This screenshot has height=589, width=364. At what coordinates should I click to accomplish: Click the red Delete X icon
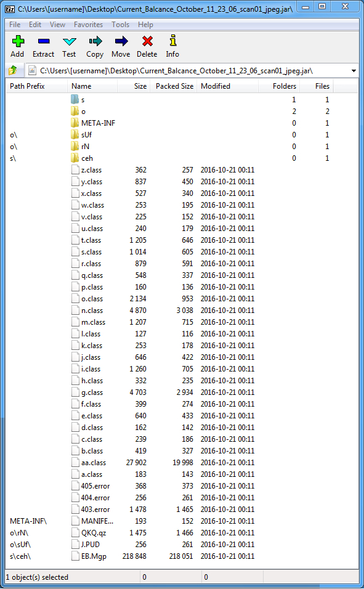coord(147,41)
